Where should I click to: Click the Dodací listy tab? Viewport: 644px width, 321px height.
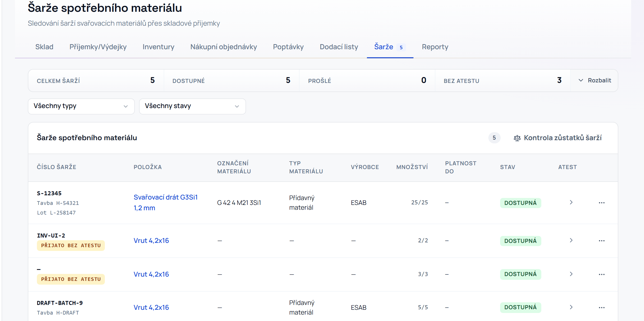(339, 47)
